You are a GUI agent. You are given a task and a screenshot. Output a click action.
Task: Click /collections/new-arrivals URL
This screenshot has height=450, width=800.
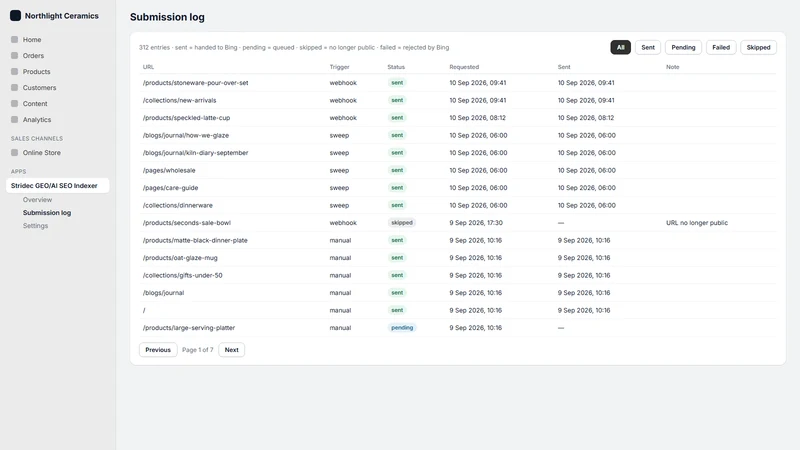[180, 101]
